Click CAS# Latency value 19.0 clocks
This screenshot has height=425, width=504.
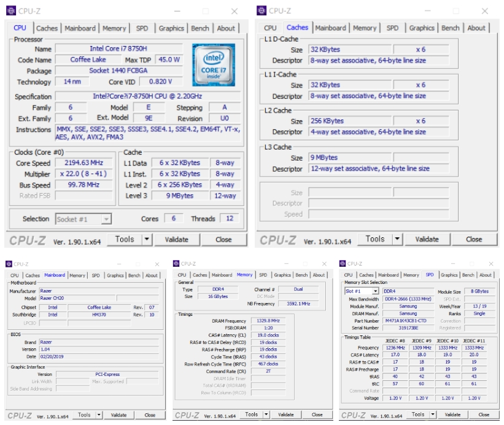pos(268,335)
